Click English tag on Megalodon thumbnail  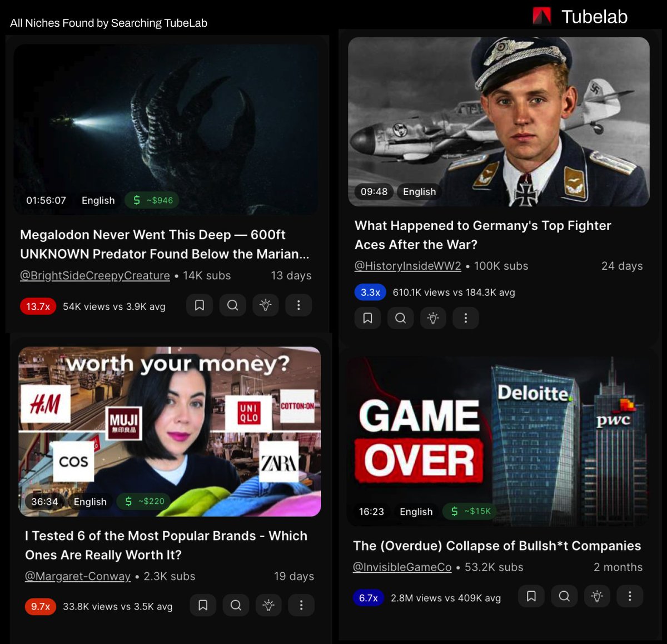point(98,201)
